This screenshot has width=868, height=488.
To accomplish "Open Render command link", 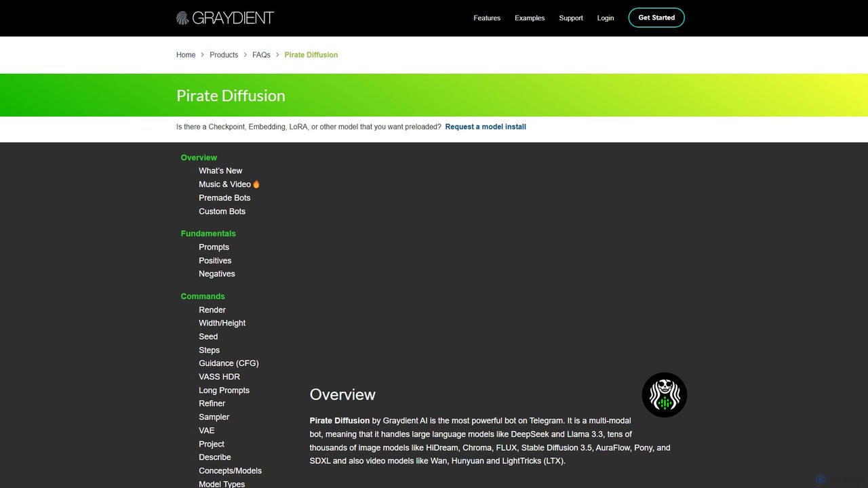I will point(212,310).
